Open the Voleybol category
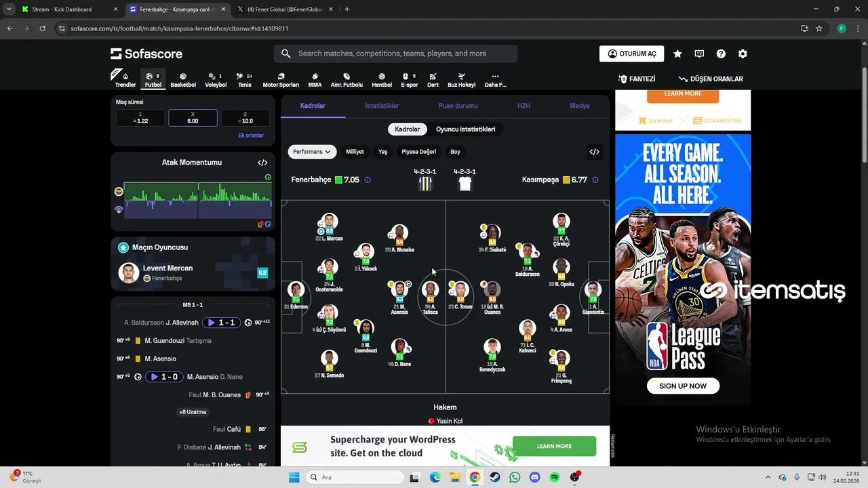Screen dimensions: 868x488 coord(216,79)
